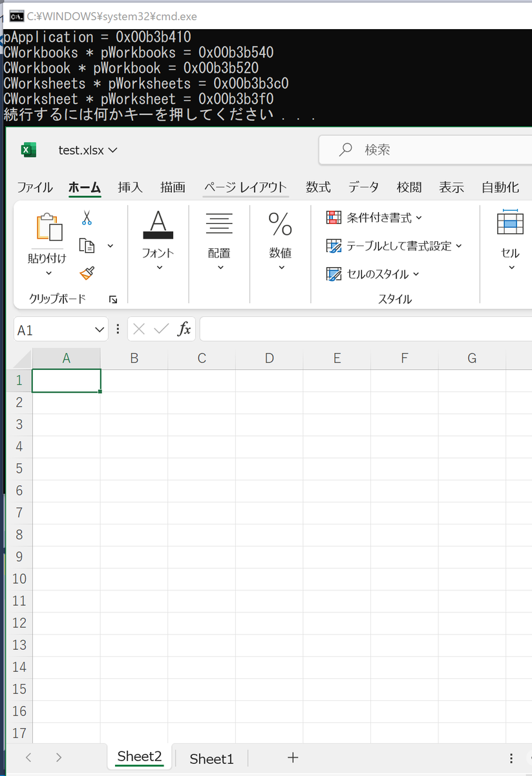Click the Excel app logo icon
Screen dimensions: 532x776
(x=28, y=149)
